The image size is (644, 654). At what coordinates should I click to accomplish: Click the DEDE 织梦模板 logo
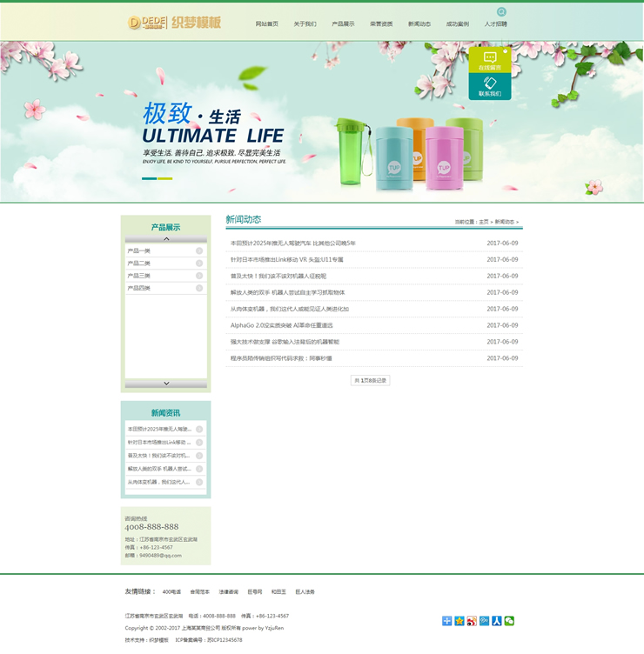[x=174, y=23]
